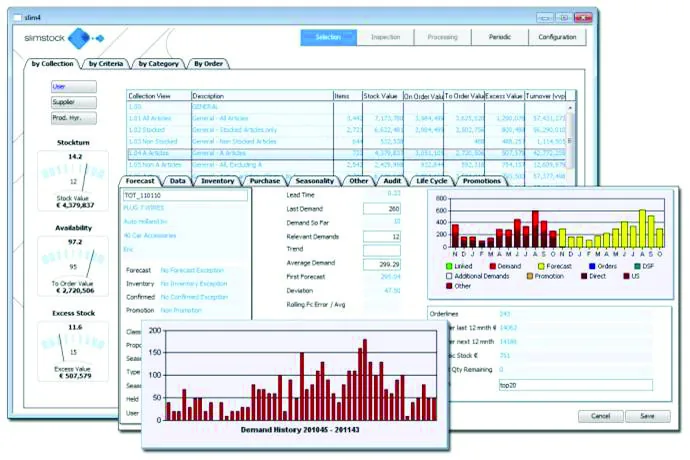Open the Configuration section
The image size is (690, 460).
click(557, 37)
